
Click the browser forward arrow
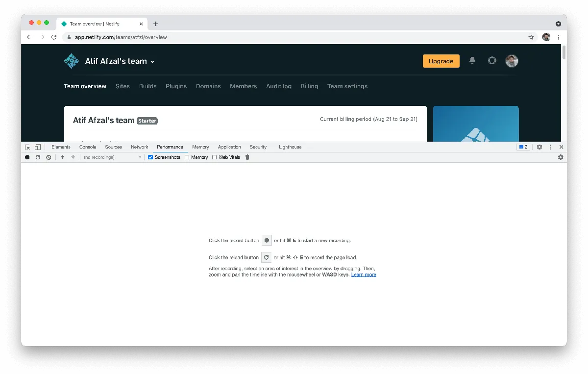(42, 37)
